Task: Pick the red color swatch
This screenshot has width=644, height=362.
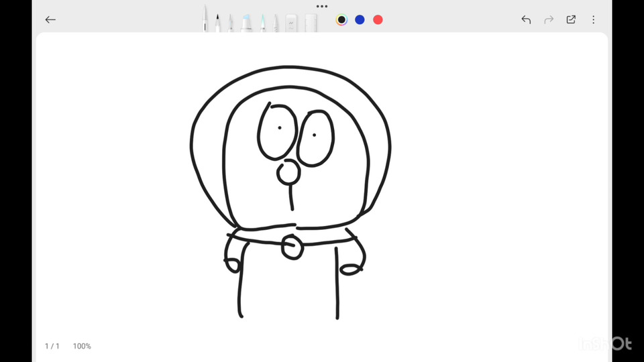Action: point(378,19)
